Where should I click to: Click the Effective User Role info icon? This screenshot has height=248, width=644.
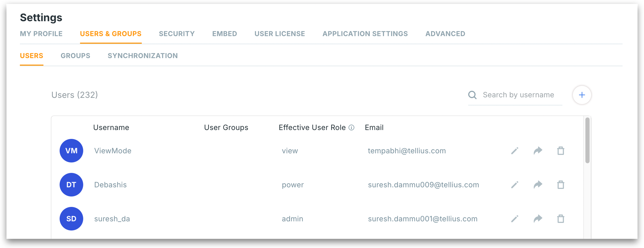coord(352,127)
